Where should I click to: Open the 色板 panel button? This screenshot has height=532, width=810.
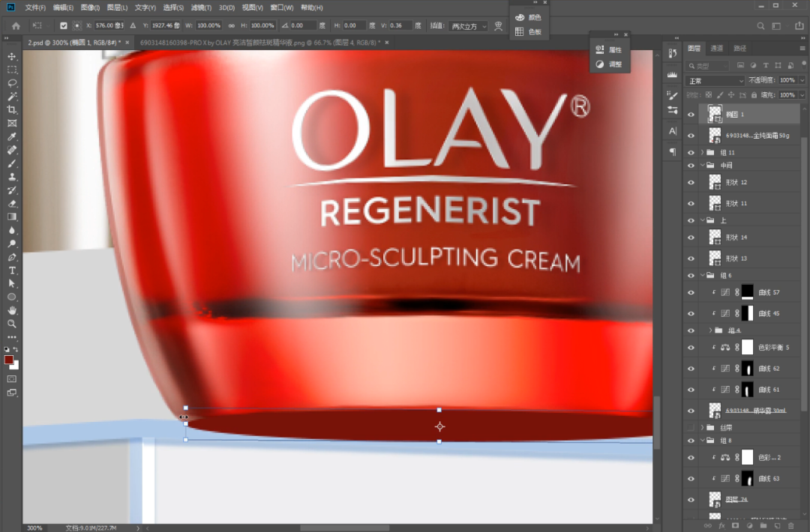coord(529,32)
